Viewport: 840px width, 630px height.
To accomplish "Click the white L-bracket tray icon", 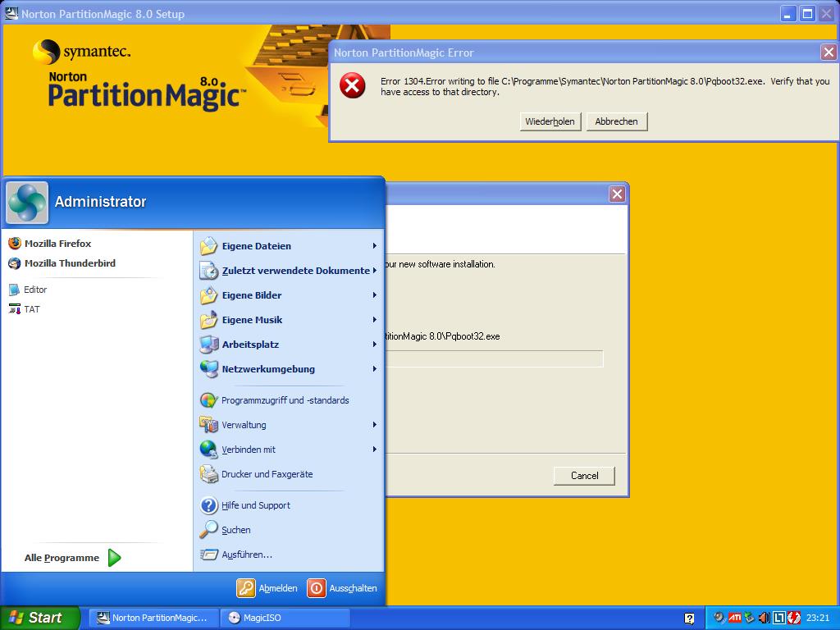I will pyautogui.click(x=779, y=618).
